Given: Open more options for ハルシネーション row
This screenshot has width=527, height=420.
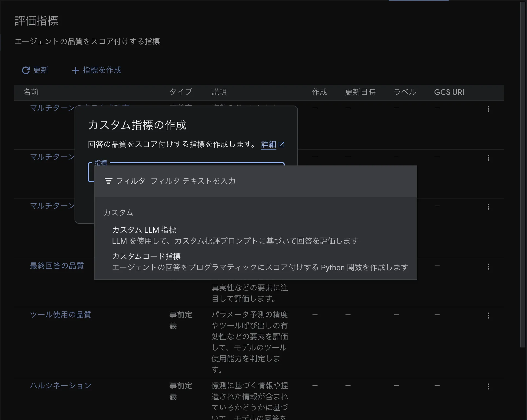Looking at the screenshot, I should click(488, 386).
